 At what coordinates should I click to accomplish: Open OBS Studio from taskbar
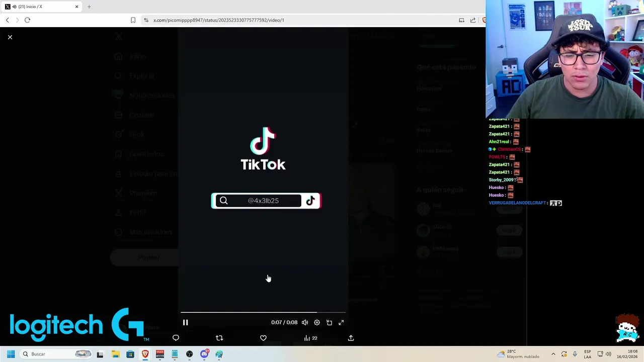189,354
